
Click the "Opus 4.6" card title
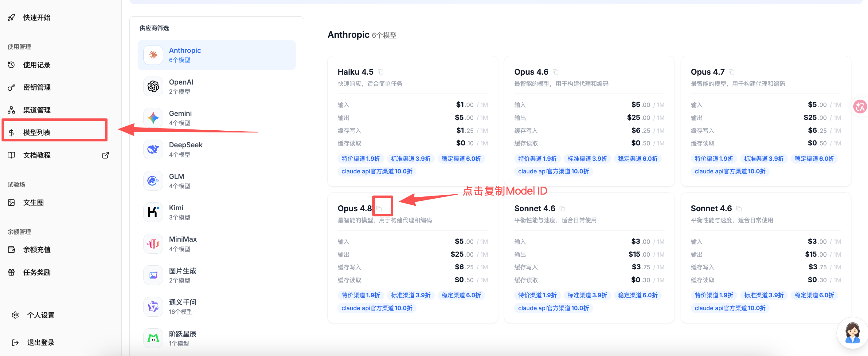point(531,72)
